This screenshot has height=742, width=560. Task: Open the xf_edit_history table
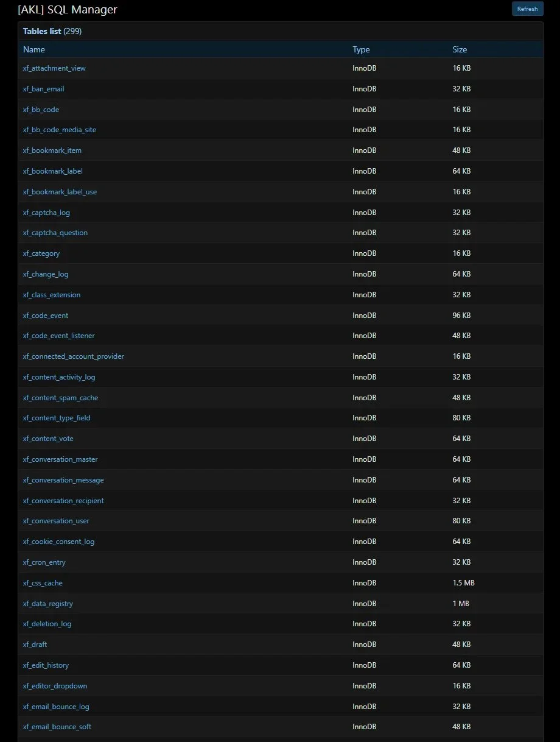(46, 665)
